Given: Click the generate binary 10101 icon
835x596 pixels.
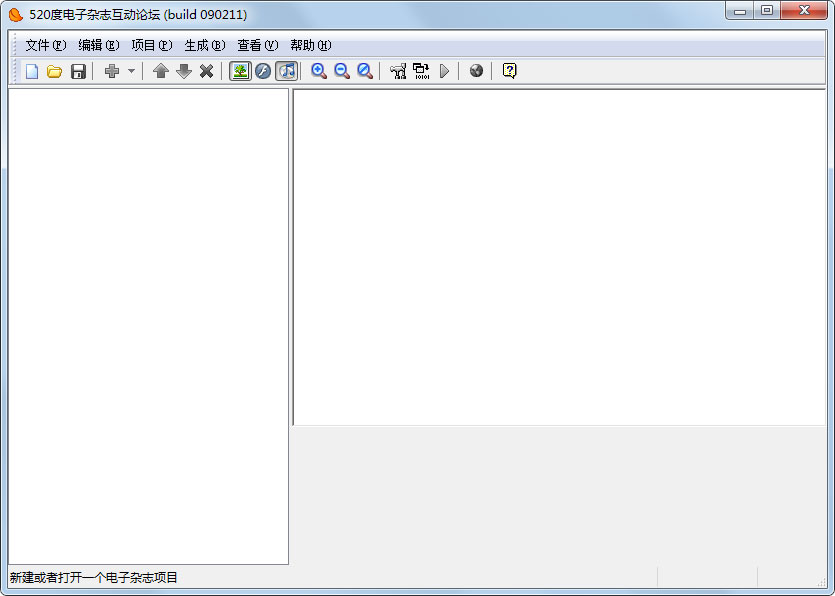Looking at the screenshot, I should [x=421, y=71].
